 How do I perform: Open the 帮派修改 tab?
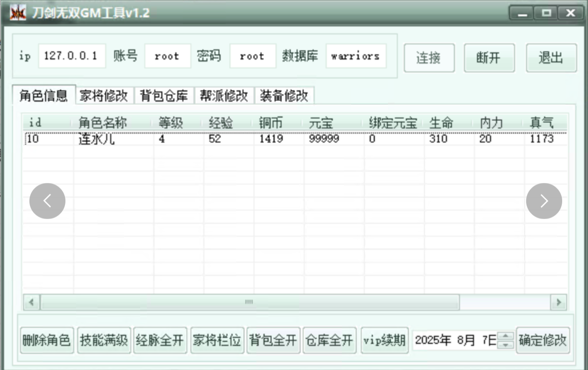pyautogui.click(x=224, y=95)
